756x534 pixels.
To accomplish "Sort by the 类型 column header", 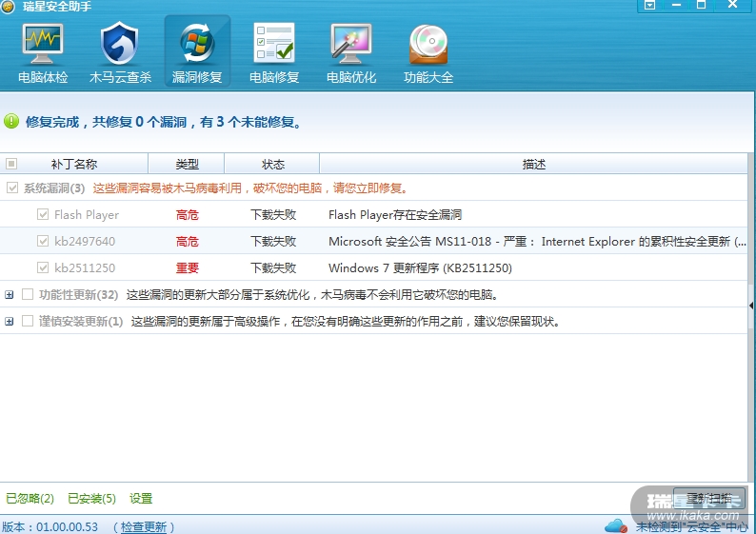I will pyautogui.click(x=187, y=164).
